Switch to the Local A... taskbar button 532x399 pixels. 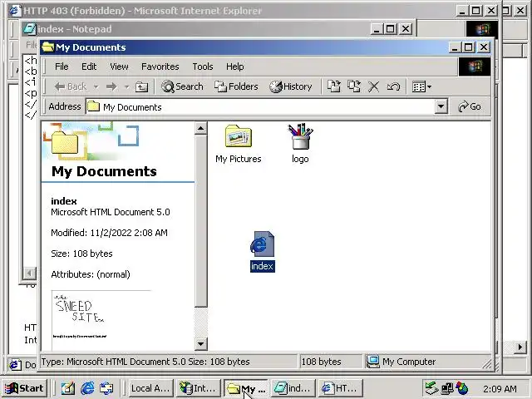pyautogui.click(x=150, y=388)
